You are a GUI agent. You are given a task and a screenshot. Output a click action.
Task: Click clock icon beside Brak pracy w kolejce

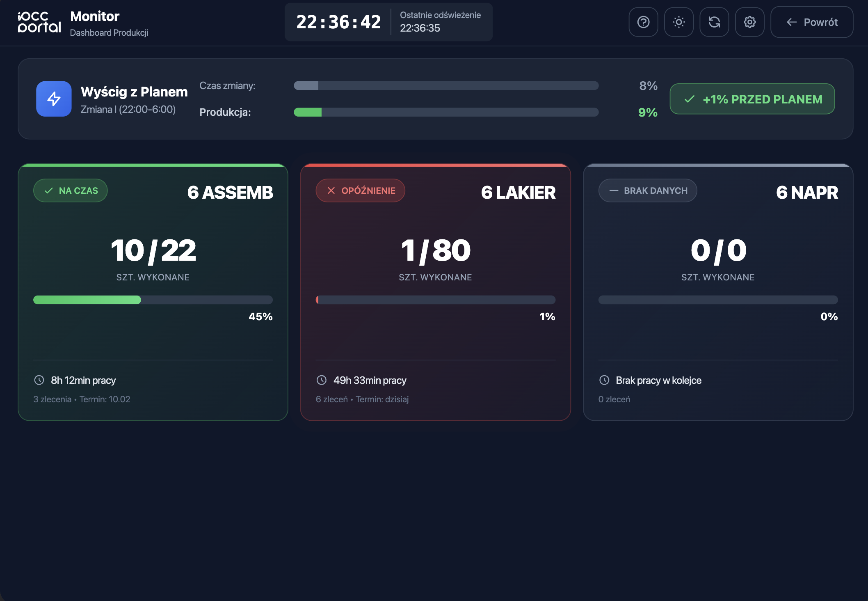604,380
